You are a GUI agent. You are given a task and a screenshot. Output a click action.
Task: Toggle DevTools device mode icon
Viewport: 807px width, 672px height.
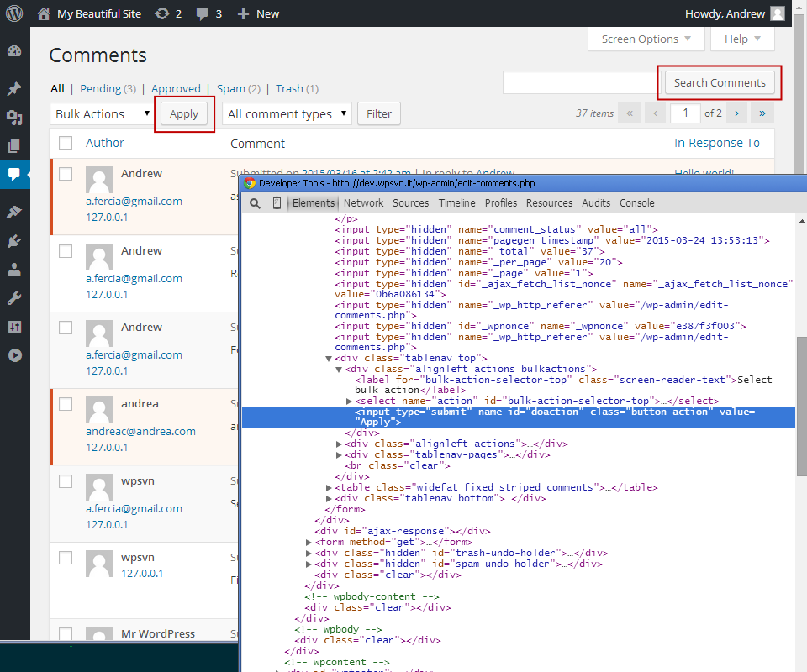[277, 203]
